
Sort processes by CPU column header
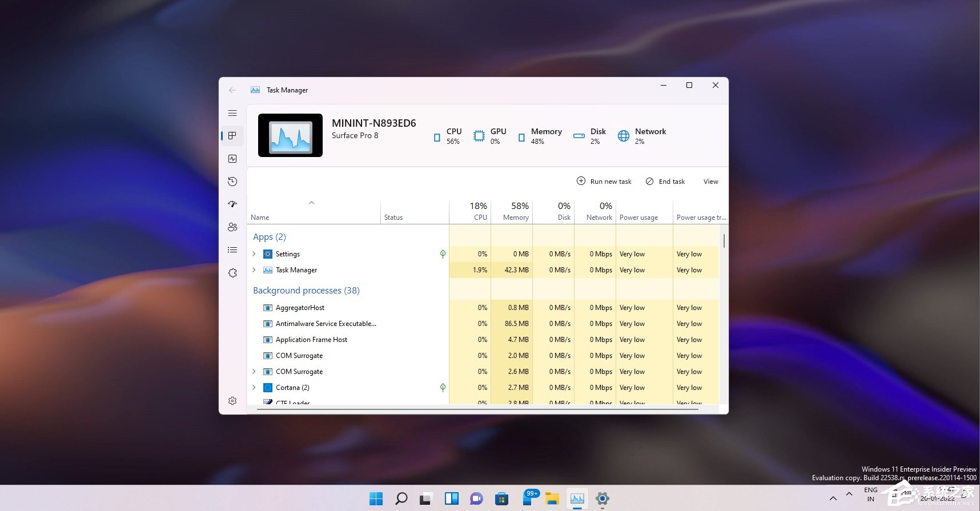pos(479,211)
